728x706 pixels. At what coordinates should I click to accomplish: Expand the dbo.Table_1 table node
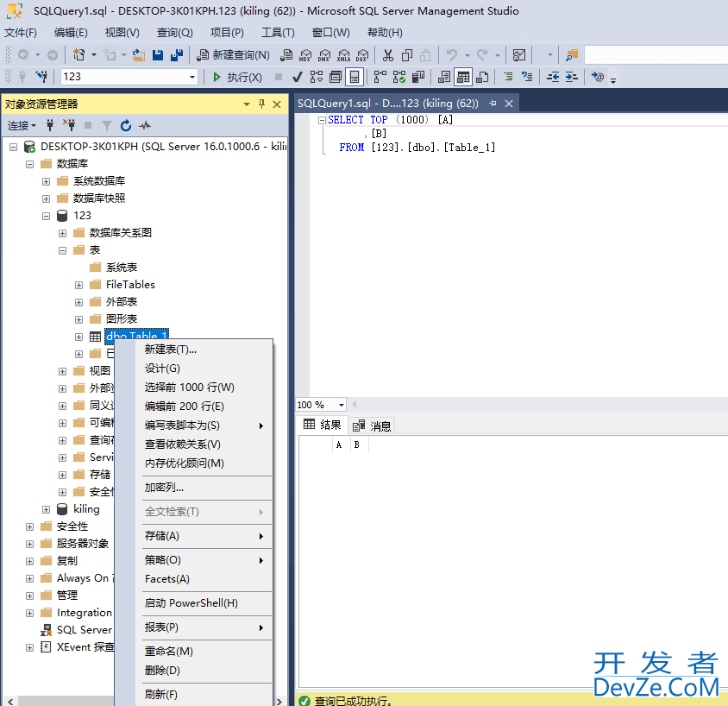click(x=79, y=337)
